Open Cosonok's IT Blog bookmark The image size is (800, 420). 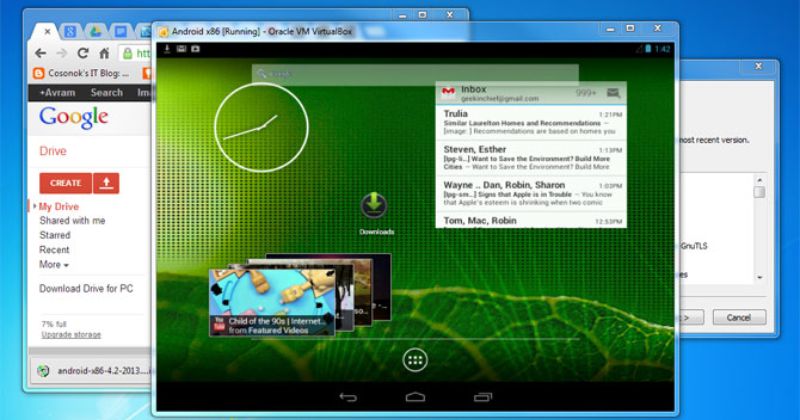point(81,73)
